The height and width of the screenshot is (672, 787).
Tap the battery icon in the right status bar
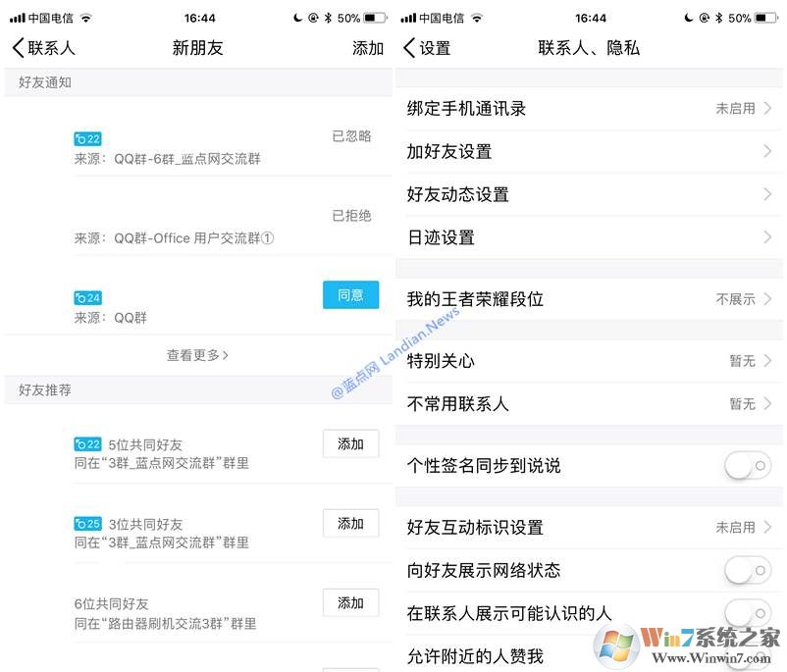point(767,18)
